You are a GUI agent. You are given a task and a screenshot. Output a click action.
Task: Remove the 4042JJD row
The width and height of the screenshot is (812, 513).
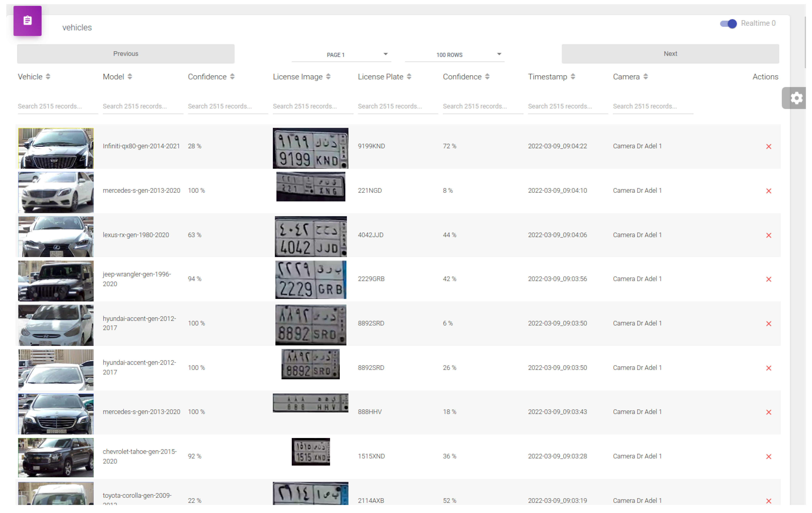769,235
